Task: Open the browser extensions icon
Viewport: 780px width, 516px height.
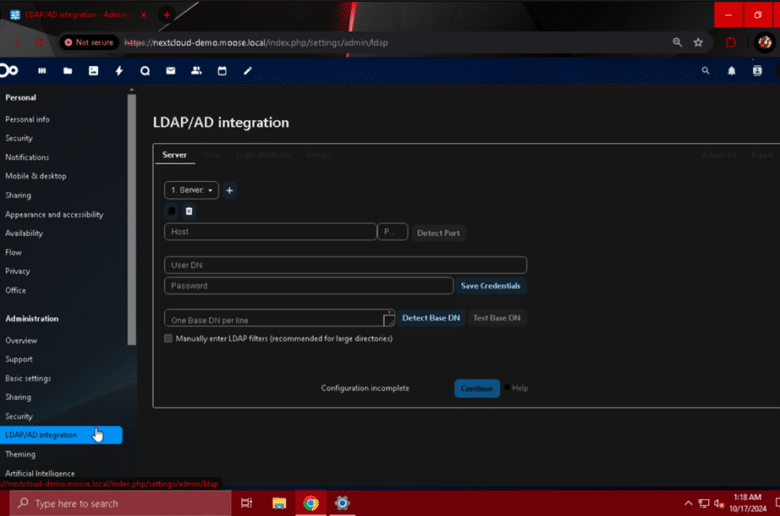Action: (730, 43)
